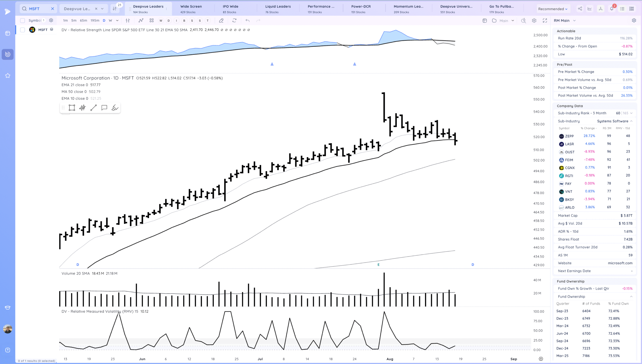Check the MSFT row checkbox
The height and width of the screenshot is (364, 642).
click(23, 30)
